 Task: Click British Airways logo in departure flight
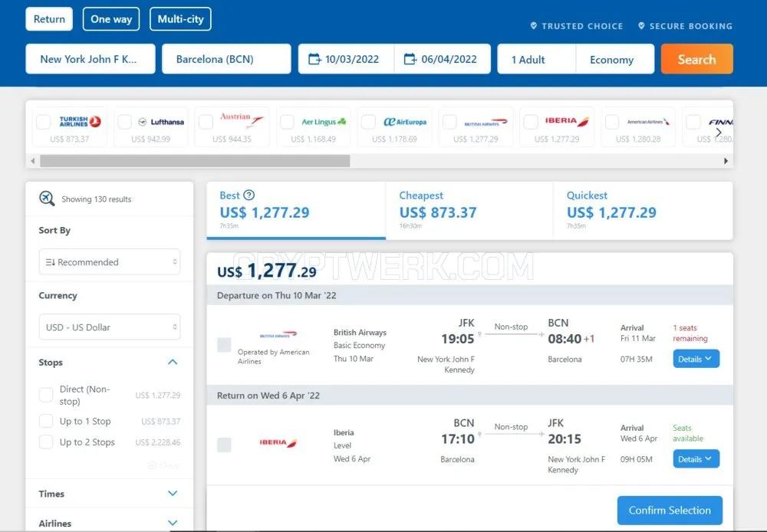tap(278, 336)
